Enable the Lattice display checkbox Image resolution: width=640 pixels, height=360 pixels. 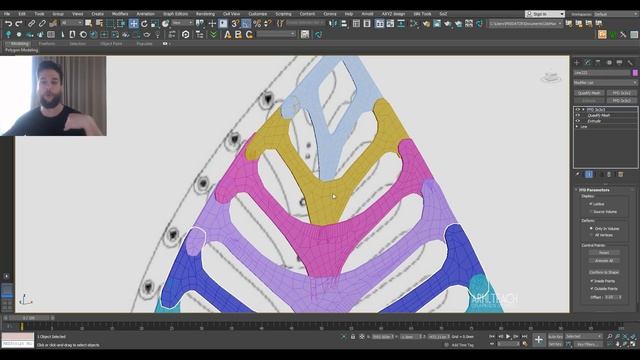coord(591,204)
